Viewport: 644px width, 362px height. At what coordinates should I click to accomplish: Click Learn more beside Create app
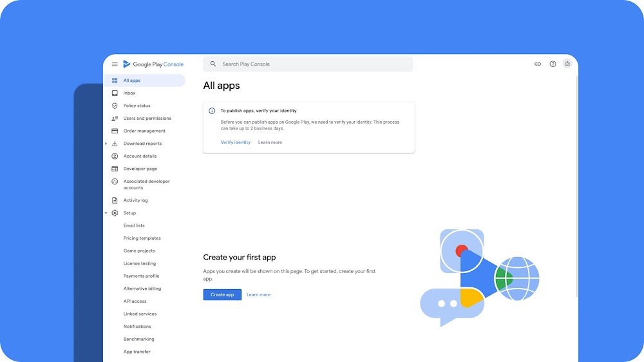[258, 294]
